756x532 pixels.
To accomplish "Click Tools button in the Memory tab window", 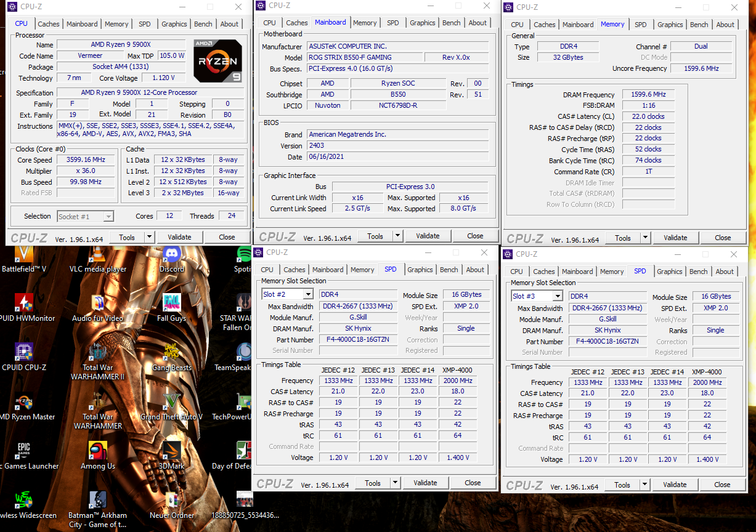I will [x=623, y=238].
